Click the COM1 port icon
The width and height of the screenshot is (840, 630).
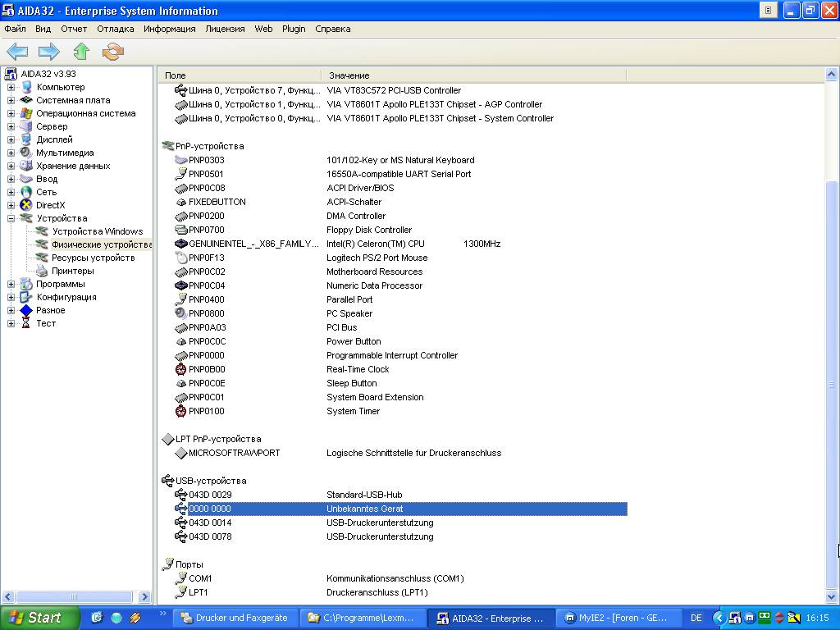tap(181, 578)
